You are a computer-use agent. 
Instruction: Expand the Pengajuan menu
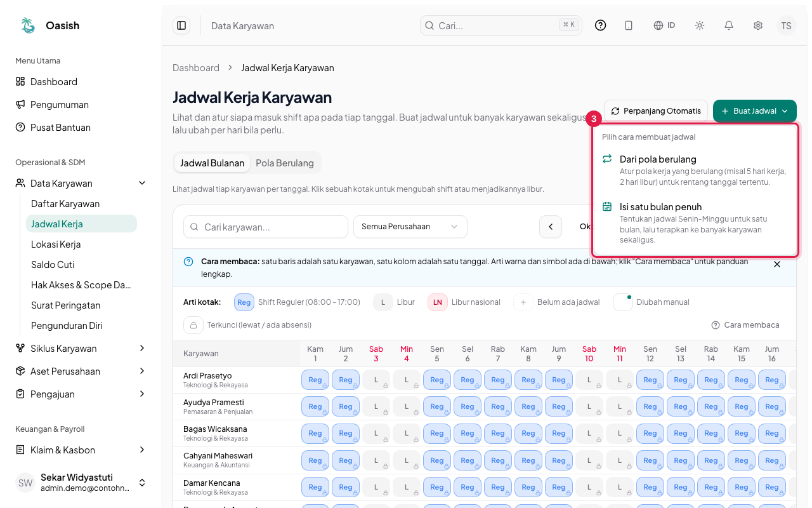(81, 394)
